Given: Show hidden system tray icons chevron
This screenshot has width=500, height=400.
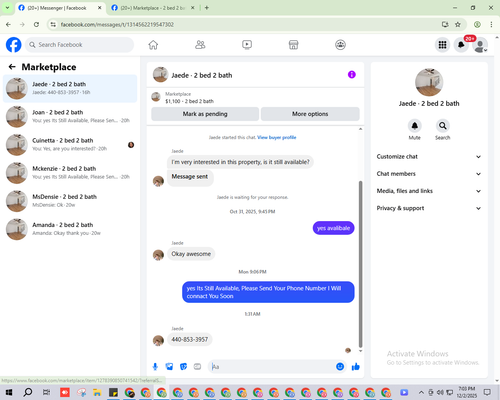Looking at the screenshot, I should (421, 392).
